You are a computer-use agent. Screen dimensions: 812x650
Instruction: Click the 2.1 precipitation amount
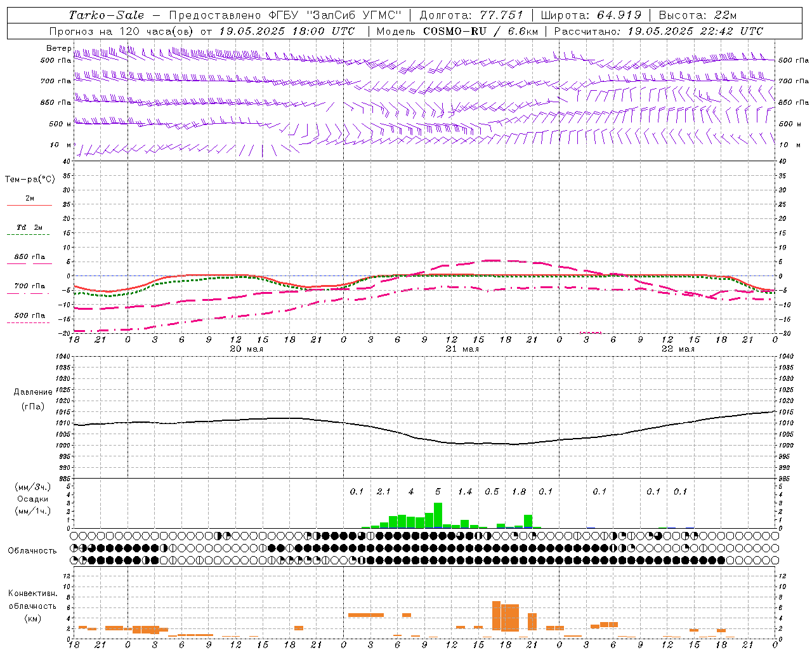pos(383,491)
